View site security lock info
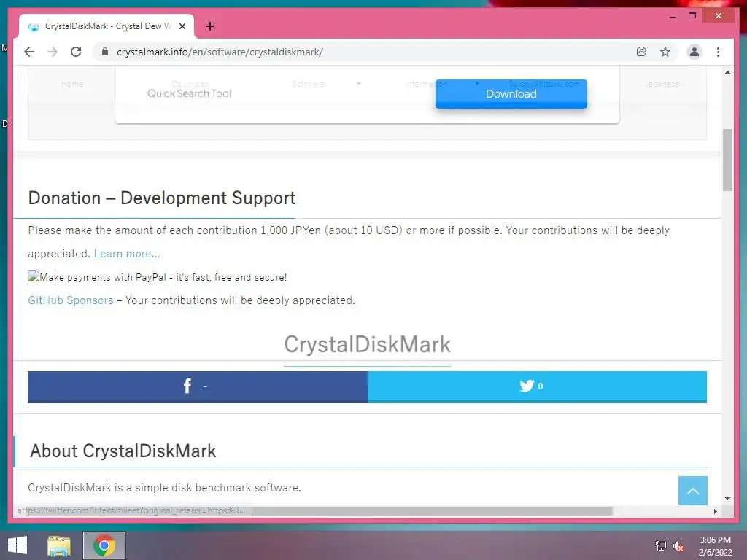The height and width of the screenshot is (560, 747). pos(105,52)
